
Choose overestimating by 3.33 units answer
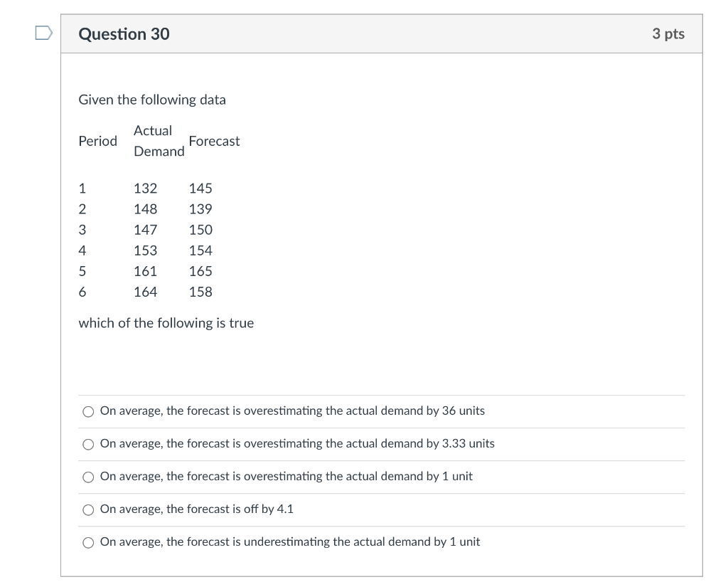coord(87,444)
